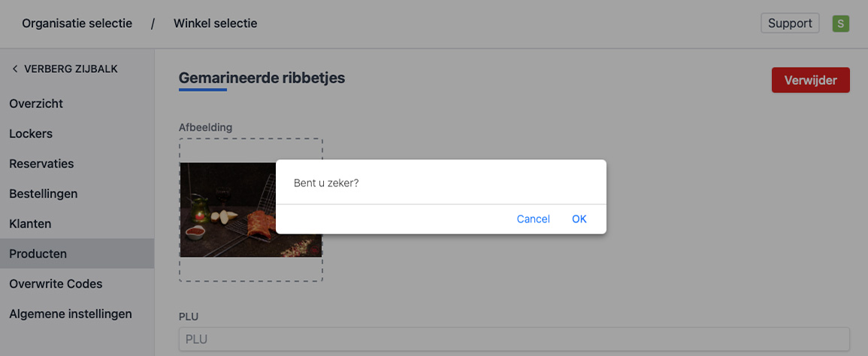Open the Winkel selectie breadcrumb
Viewport: 868px width, 356px height.
215,23
